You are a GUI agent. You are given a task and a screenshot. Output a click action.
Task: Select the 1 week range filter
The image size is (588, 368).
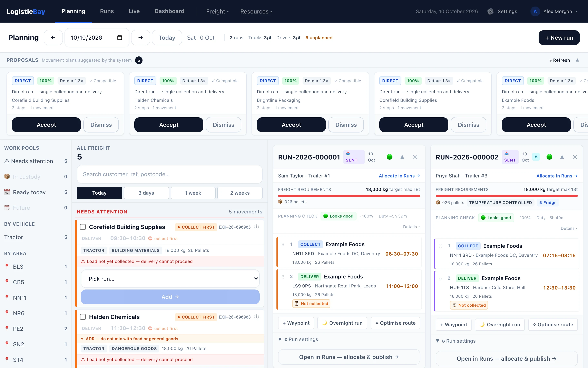pos(193,193)
